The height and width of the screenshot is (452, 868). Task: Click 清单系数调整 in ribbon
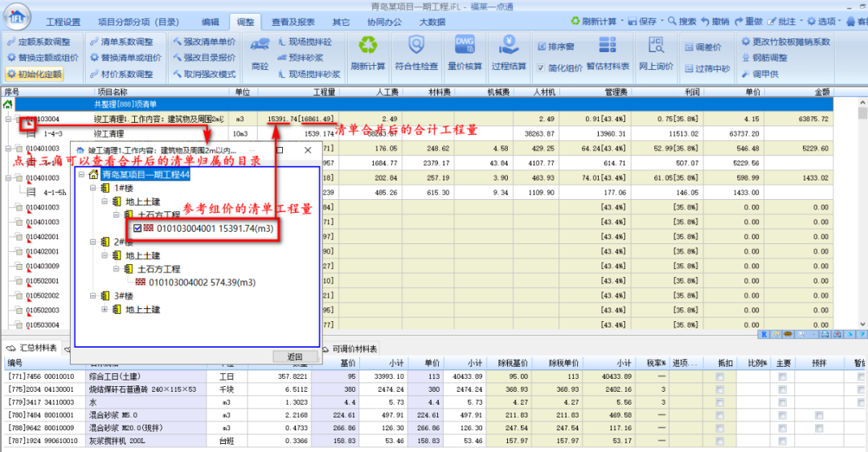coord(121,42)
